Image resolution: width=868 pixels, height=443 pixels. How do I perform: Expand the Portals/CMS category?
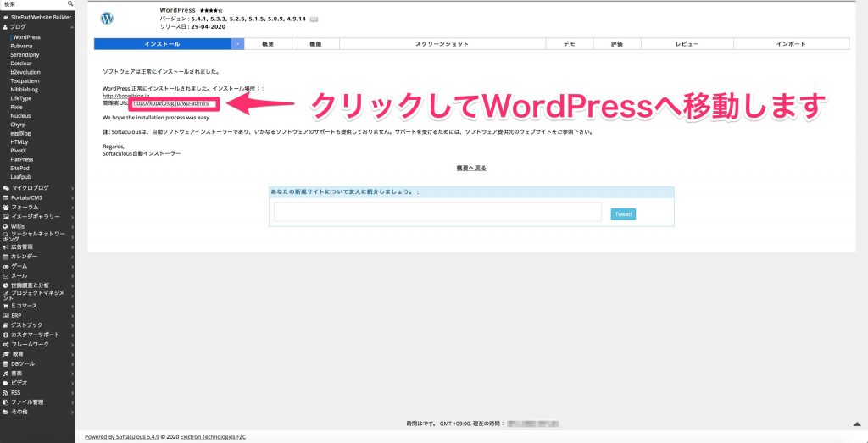72,197
